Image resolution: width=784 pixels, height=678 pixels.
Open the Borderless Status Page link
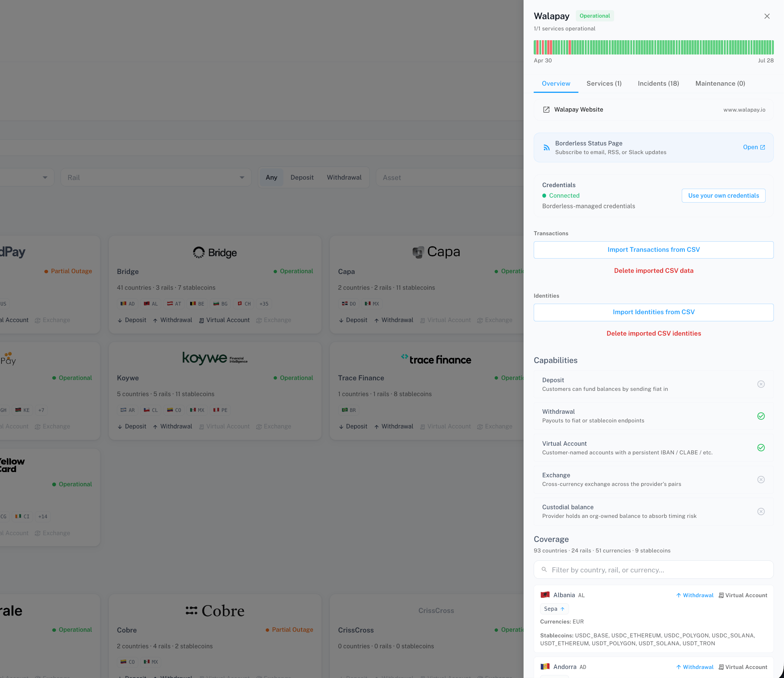(754, 147)
